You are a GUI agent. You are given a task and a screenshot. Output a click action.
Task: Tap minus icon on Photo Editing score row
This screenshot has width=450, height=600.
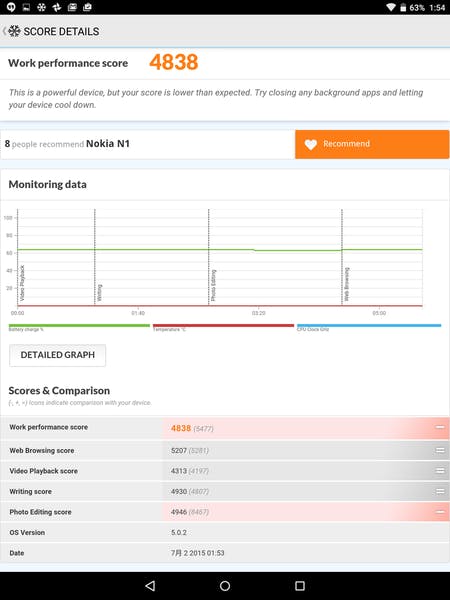point(440,512)
